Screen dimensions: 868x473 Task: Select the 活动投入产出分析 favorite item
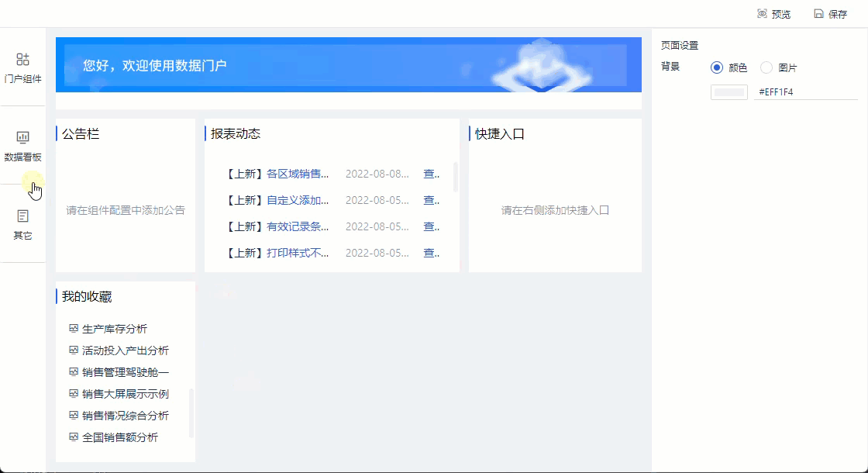(125, 350)
